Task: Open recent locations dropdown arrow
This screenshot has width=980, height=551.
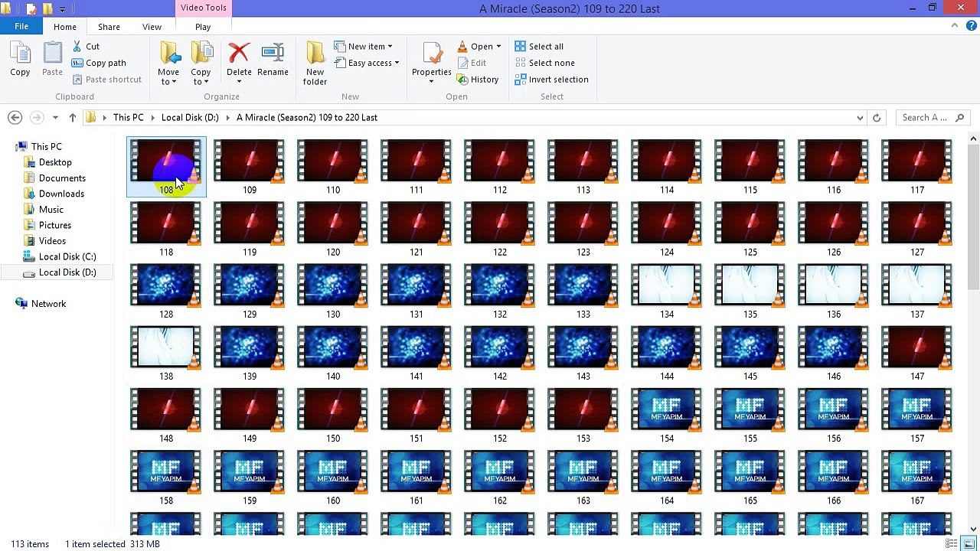Action: 55,118
